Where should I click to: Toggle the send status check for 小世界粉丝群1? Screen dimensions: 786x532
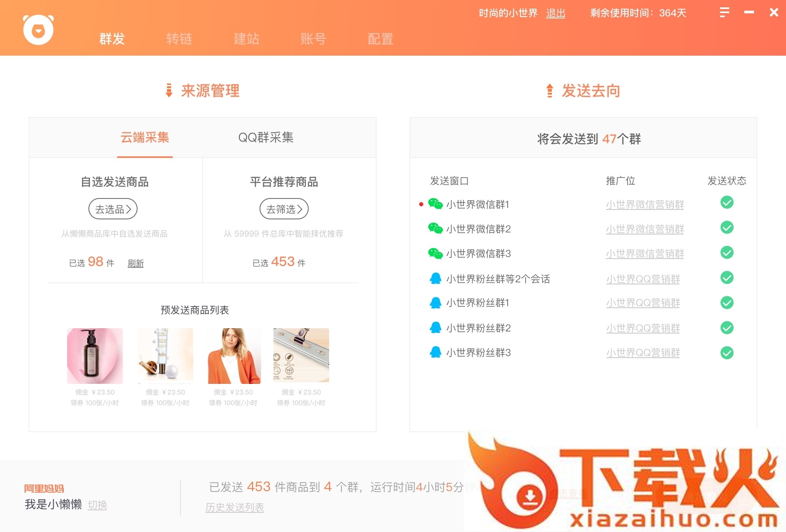727,303
